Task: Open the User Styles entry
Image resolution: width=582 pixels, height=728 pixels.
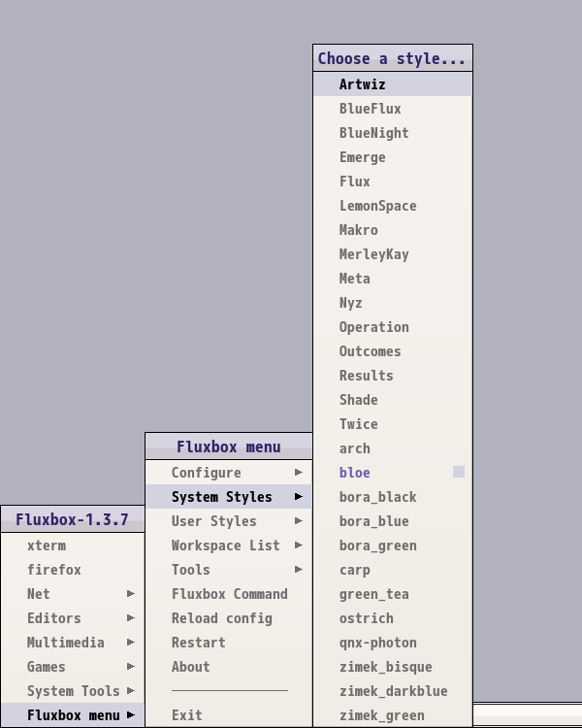Action: pyautogui.click(x=228, y=521)
